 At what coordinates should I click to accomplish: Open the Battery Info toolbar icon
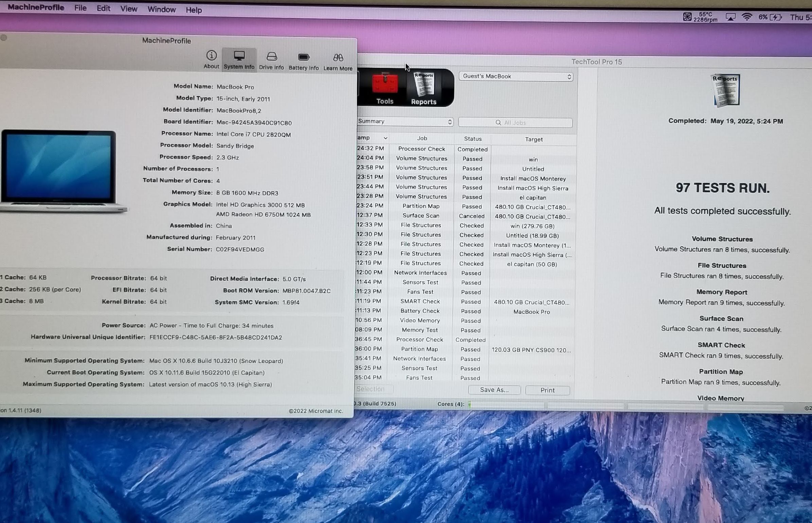(304, 57)
